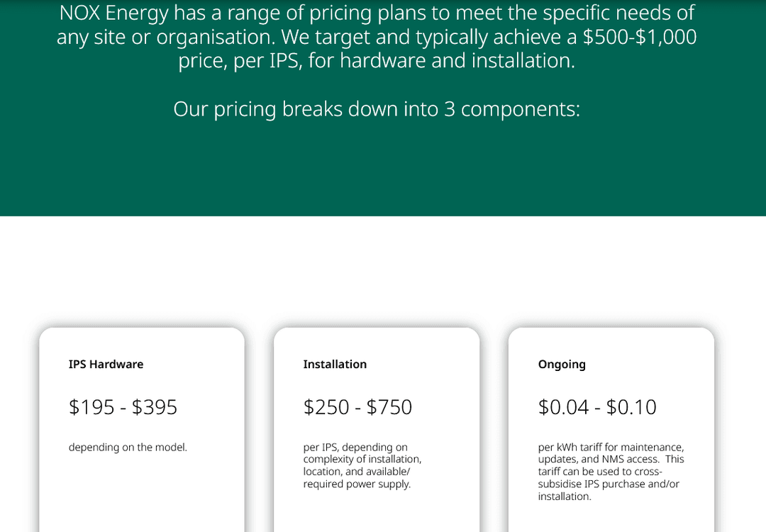Click "updates, and NMS access." text line
Screen dimensions: 766x532
(598, 460)
